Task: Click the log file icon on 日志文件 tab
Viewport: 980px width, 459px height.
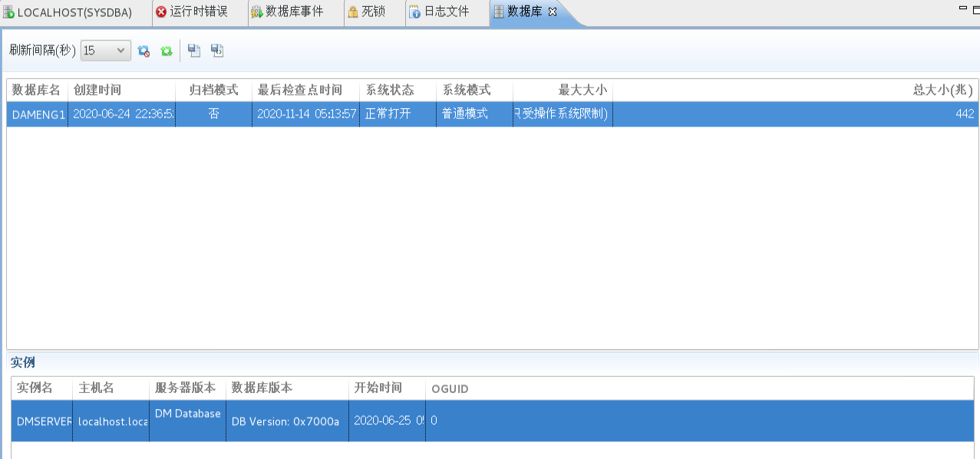Action: click(414, 12)
